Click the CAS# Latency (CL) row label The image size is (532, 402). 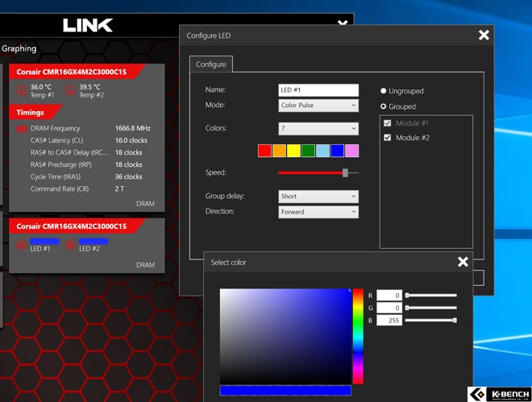coord(56,140)
